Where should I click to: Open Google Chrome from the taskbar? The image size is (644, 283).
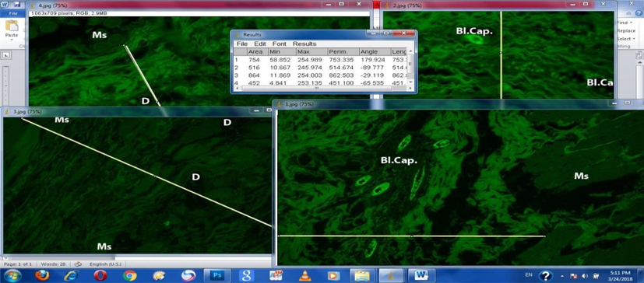point(129,275)
